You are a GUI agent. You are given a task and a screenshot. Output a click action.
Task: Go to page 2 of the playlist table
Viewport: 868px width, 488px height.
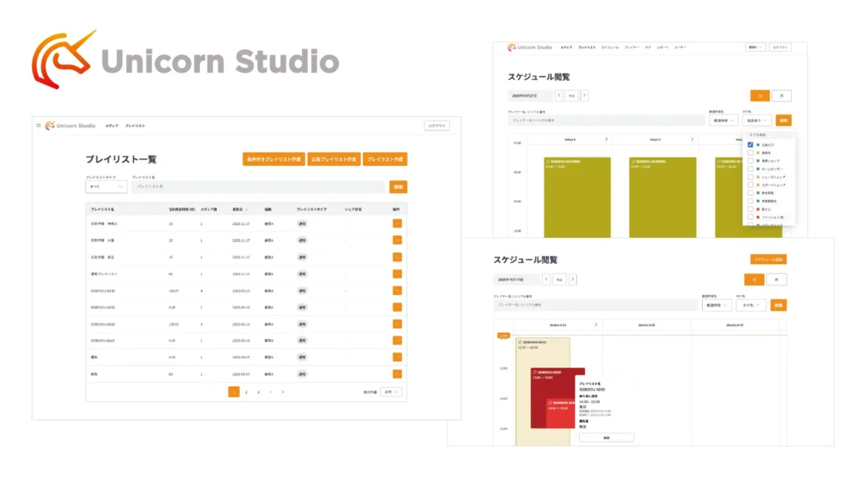click(246, 391)
